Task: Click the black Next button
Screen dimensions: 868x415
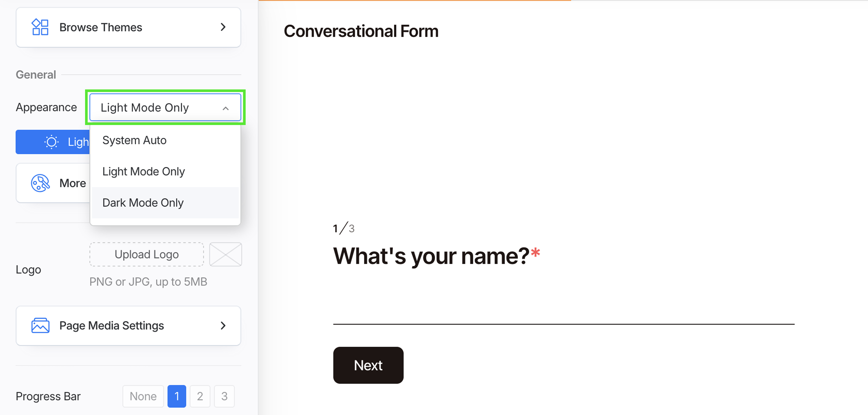Action: pyautogui.click(x=368, y=366)
